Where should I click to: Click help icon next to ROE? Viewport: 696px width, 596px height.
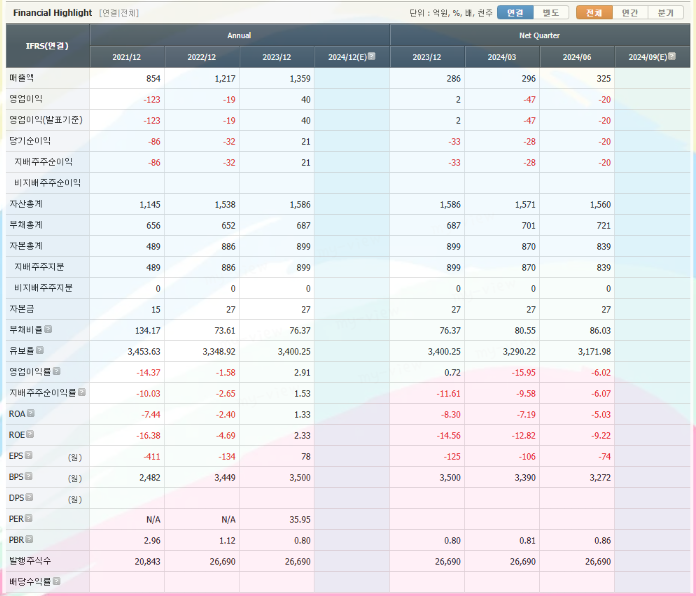[30, 434]
